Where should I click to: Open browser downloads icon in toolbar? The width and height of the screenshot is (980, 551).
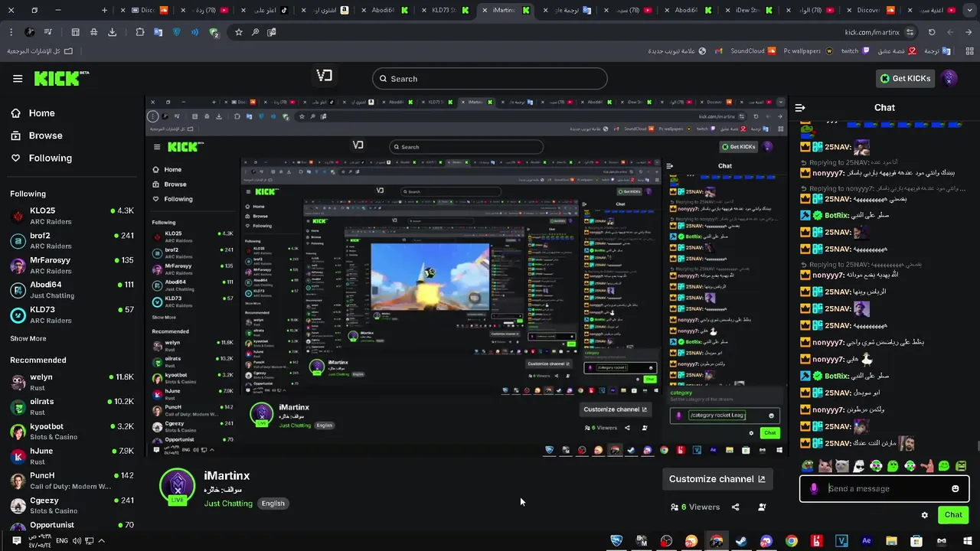click(x=113, y=32)
